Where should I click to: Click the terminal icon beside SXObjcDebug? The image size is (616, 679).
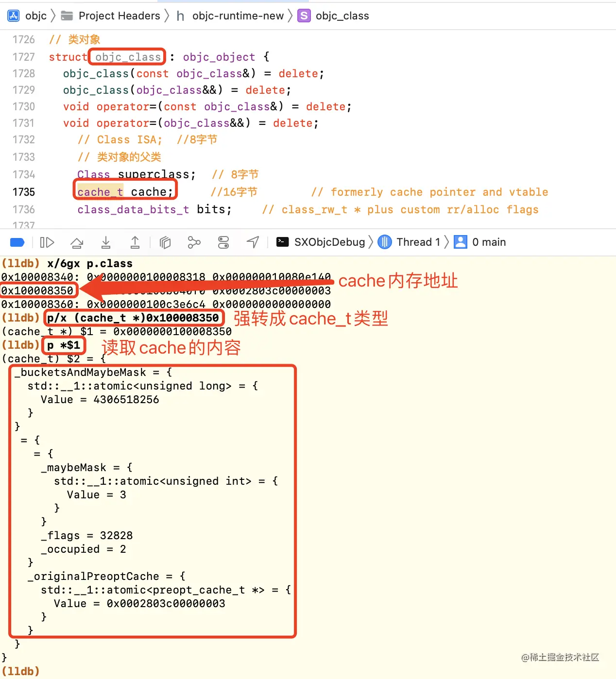click(282, 242)
